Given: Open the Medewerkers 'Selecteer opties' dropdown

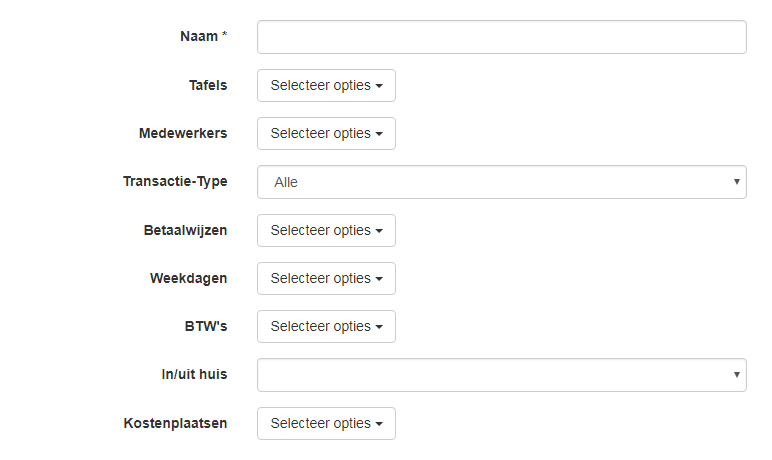Looking at the screenshot, I should pos(326,134).
